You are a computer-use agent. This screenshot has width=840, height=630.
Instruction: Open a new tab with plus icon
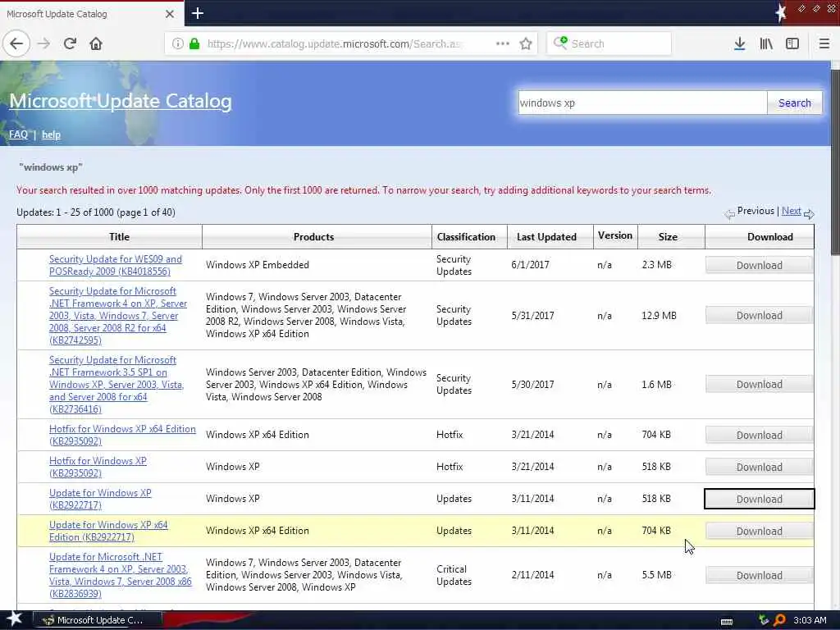coord(198,13)
